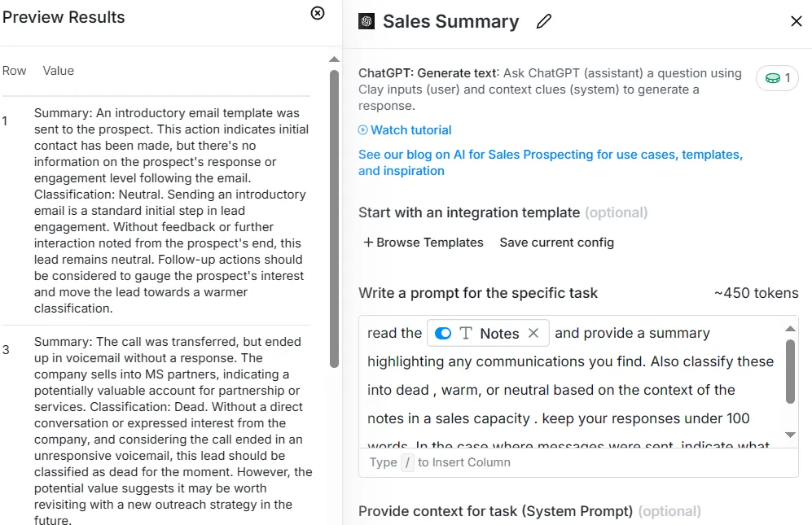Open the Watch tutorial link
812x525 pixels.
point(410,130)
